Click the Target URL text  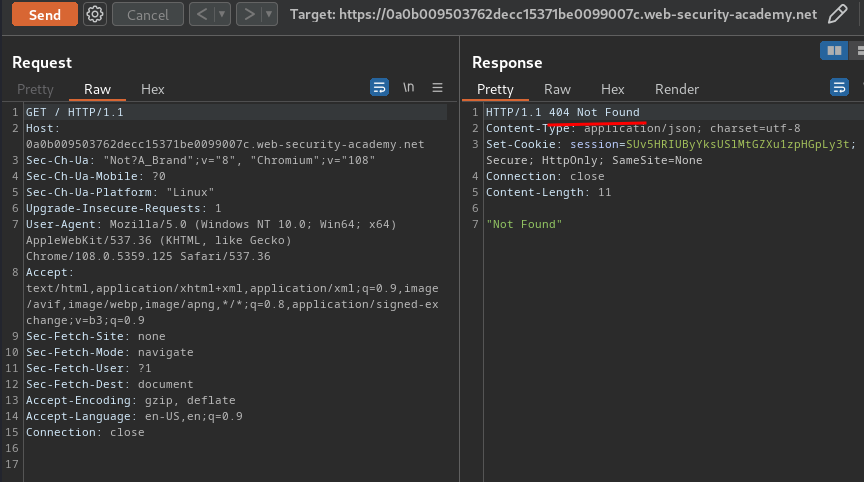[553, 14]
